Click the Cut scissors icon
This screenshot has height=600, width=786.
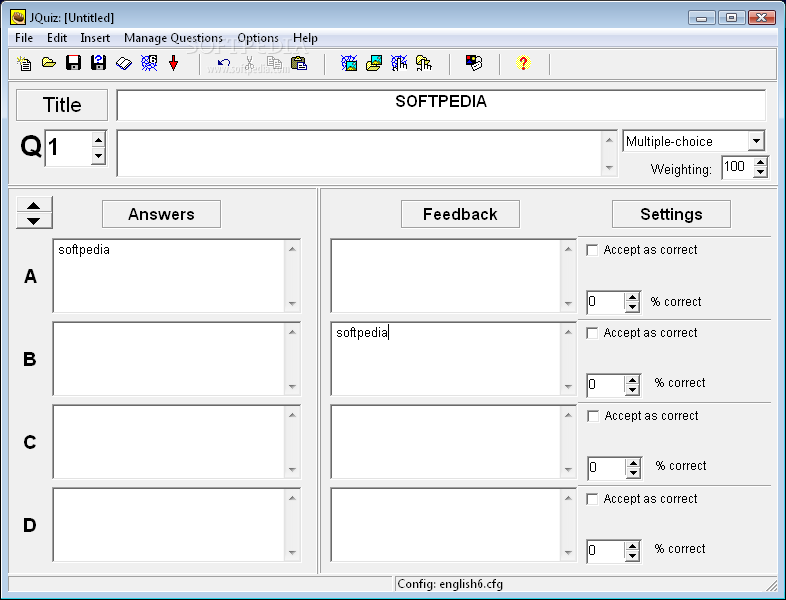(249, 63)
